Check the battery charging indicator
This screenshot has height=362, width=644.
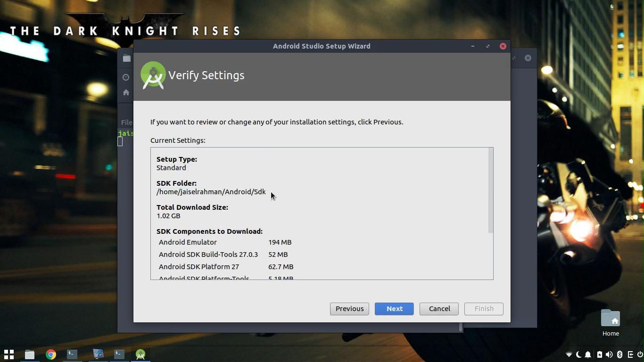[x=599, y=354]
